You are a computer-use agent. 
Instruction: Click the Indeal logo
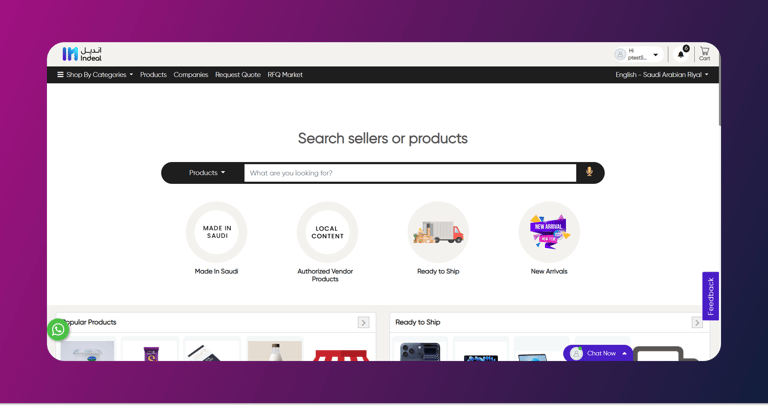82,54
